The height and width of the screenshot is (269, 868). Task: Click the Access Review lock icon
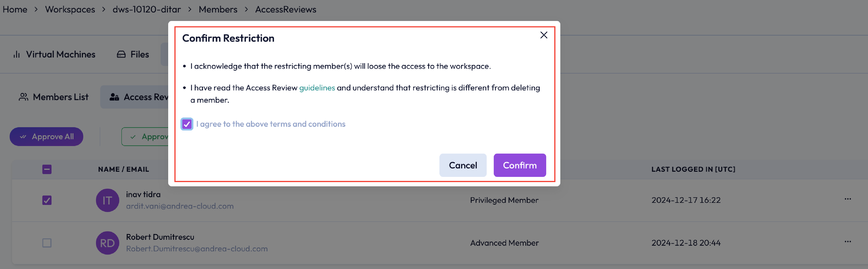pos(114,97)
